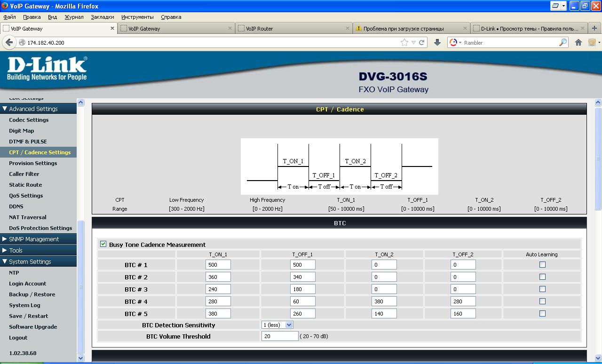The height and width of the screenshot is (364, 602).
Task: Enable Auto Learning for BTC # 4
Action: click(542, 301)
